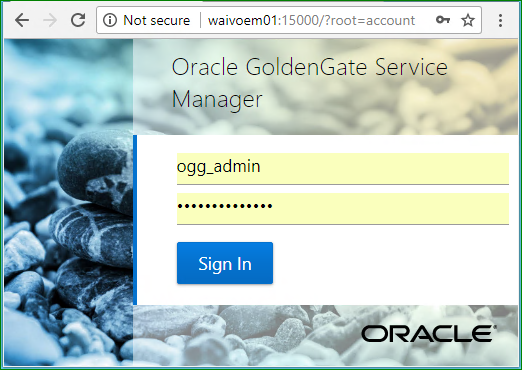Viewport: 522px width, 370px height.
Task: Click the Sign In button
Action: 225,263
